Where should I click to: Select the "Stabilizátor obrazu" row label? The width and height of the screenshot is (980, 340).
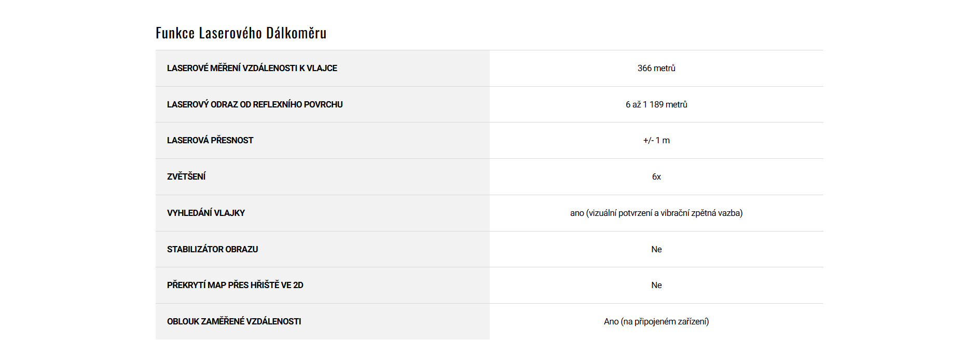coord(212,249)
